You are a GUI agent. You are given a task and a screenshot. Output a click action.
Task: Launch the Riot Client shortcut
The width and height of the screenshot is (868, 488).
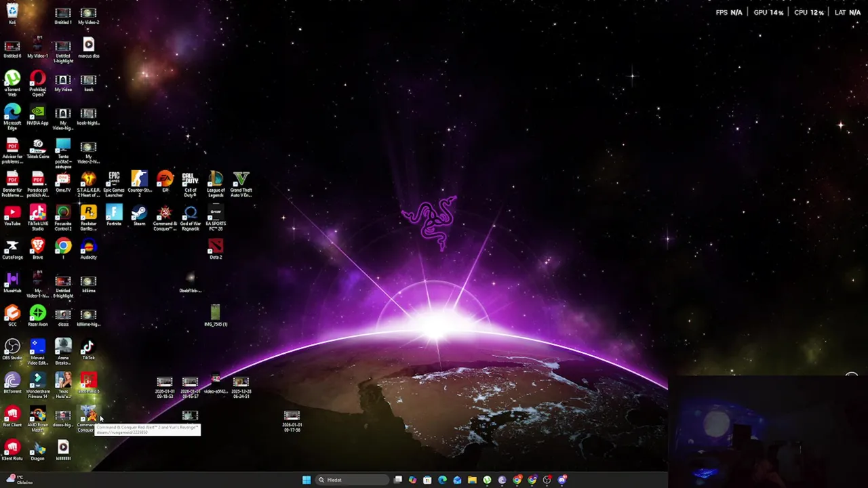(12, 417)
